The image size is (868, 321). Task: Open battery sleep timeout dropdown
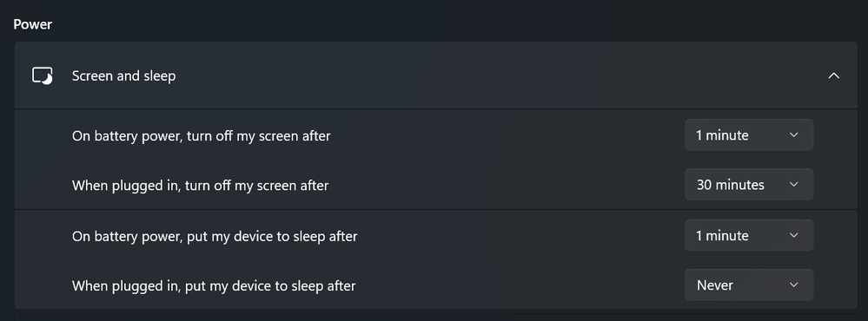click(749, 235)
